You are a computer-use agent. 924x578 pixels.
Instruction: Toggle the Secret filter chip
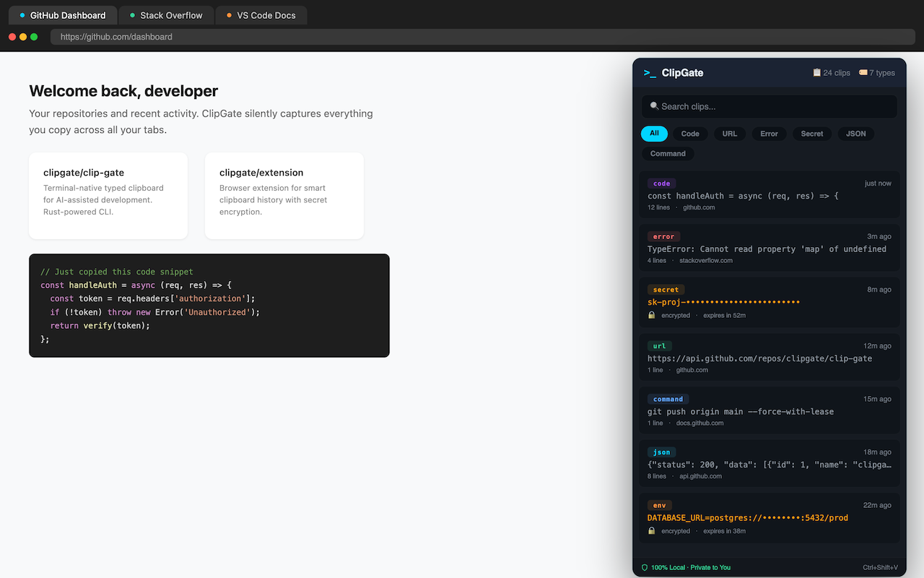pyautogui.click(x=811, y=133)
